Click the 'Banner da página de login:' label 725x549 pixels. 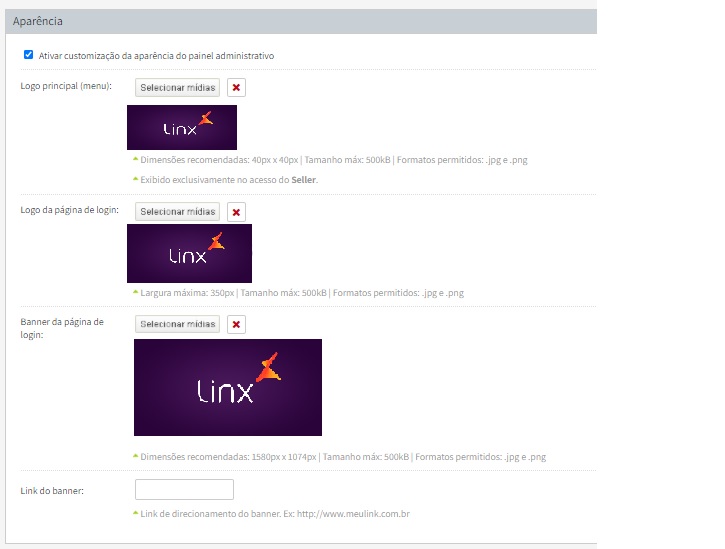click(62, 328)
